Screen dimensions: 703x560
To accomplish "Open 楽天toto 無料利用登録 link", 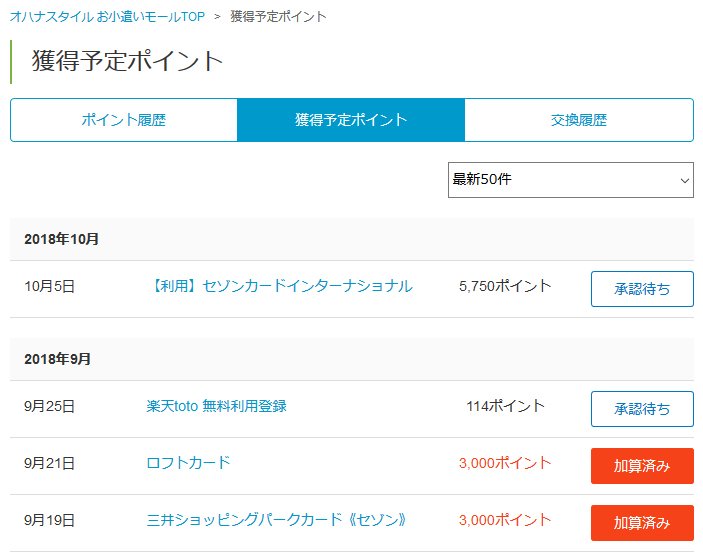I will click(217, 406).
